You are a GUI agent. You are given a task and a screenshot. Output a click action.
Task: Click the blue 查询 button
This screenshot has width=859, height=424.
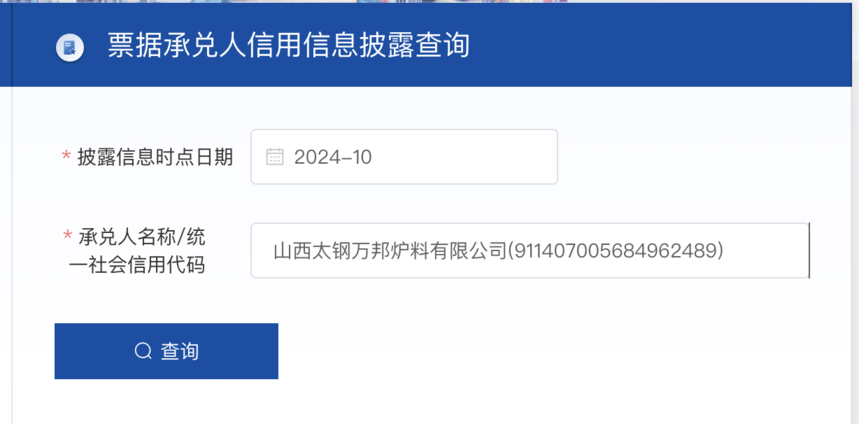(x=167, y=351)
